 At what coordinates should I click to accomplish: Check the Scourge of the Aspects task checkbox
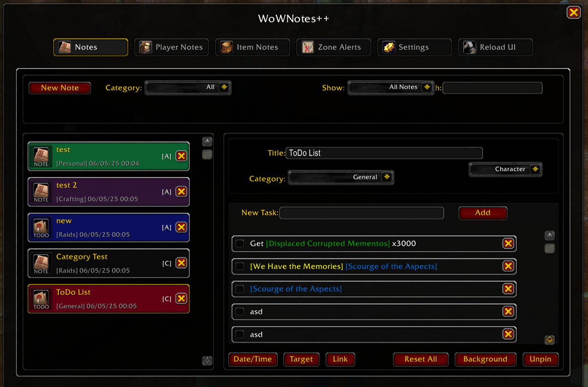pyautogui.click(x=240, y=289)
